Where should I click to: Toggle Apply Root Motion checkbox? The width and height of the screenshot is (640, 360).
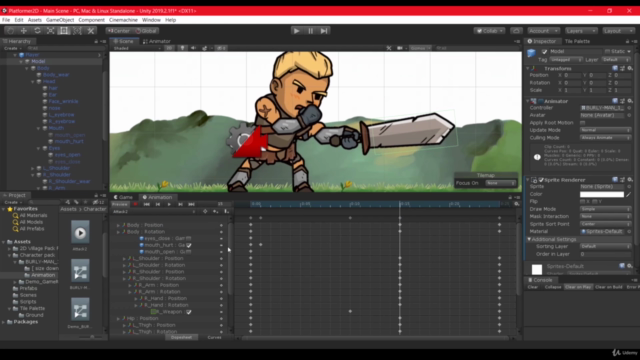pyautogui.click(x=582, y=122)
